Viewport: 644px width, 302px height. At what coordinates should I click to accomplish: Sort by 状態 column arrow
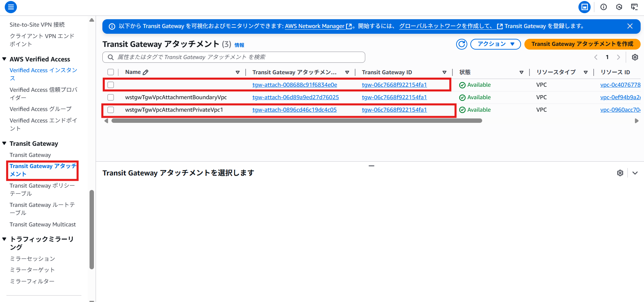pyautogui.click(x=521, y=73)
